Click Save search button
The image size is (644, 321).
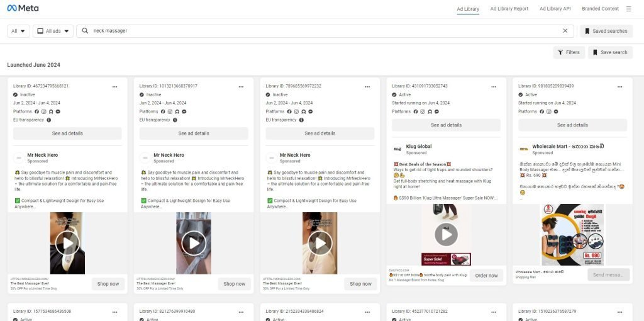pyautogui.click(x=610, y=52)
